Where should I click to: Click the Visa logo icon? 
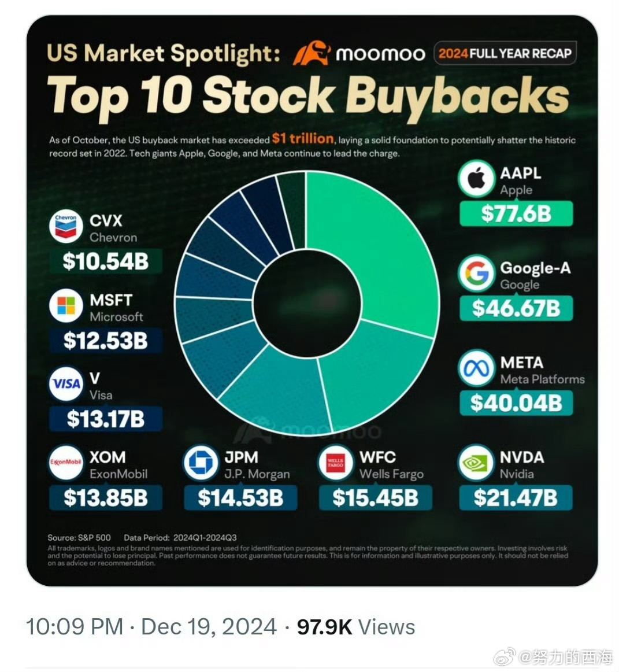click(x=65, y=383)
